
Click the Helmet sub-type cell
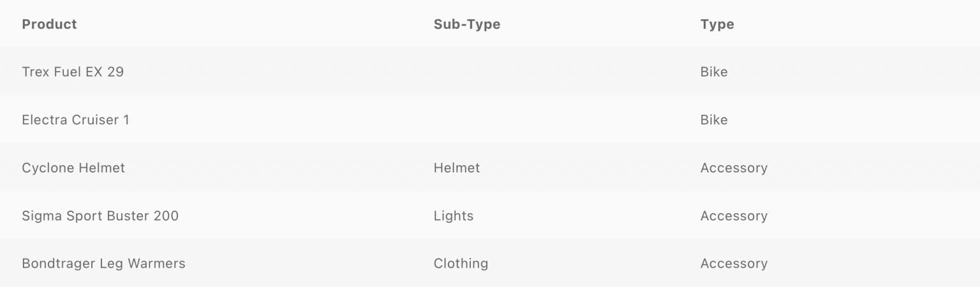pos(456,168)
